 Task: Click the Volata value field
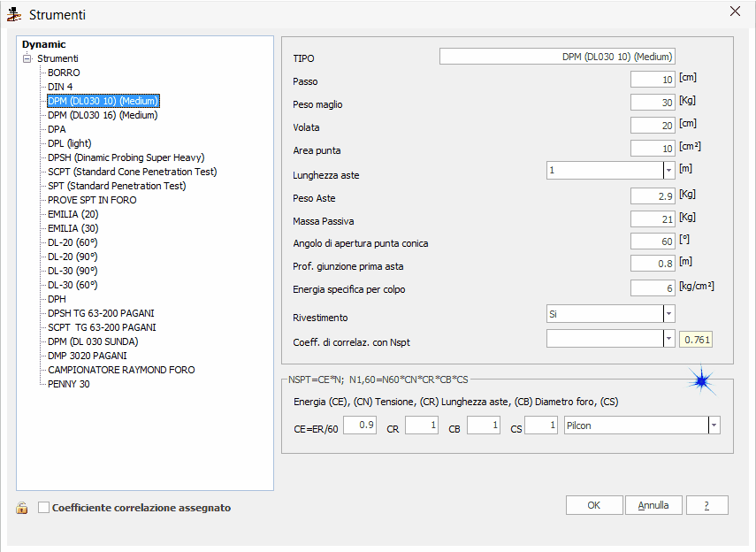click(653, 126)
